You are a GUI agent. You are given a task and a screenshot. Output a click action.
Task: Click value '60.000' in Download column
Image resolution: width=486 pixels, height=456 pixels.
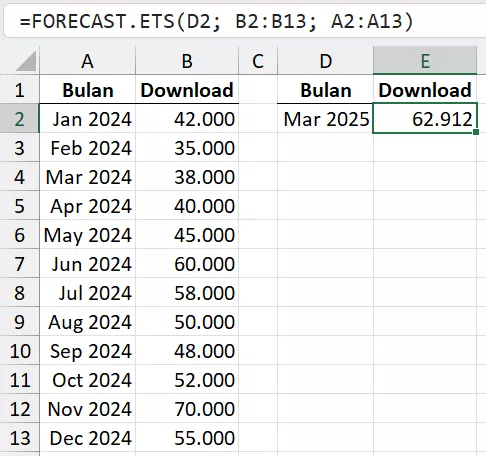click(187, 264)
